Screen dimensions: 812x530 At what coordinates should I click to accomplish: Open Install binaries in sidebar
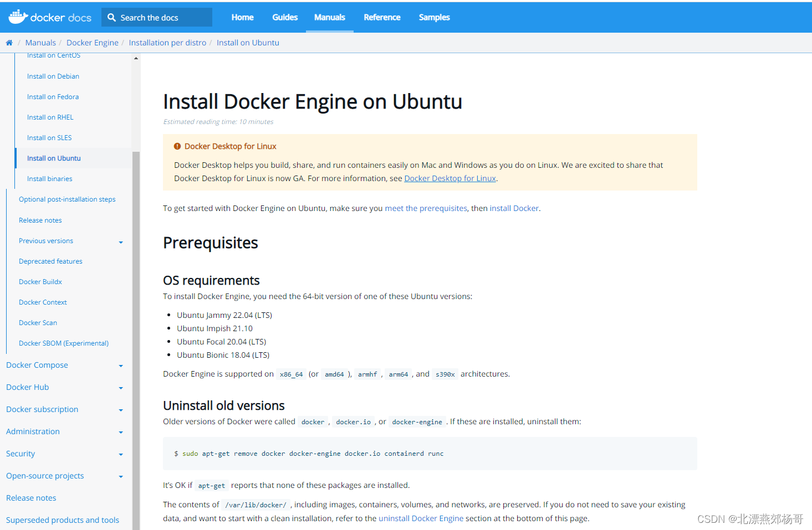(x=50, y=179)
